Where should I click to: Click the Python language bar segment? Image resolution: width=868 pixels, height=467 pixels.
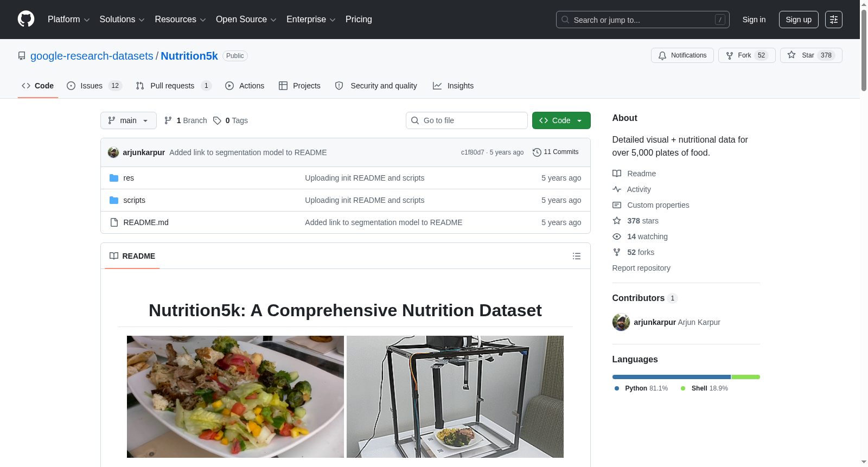pyautogui.click(x=672, y=377)
